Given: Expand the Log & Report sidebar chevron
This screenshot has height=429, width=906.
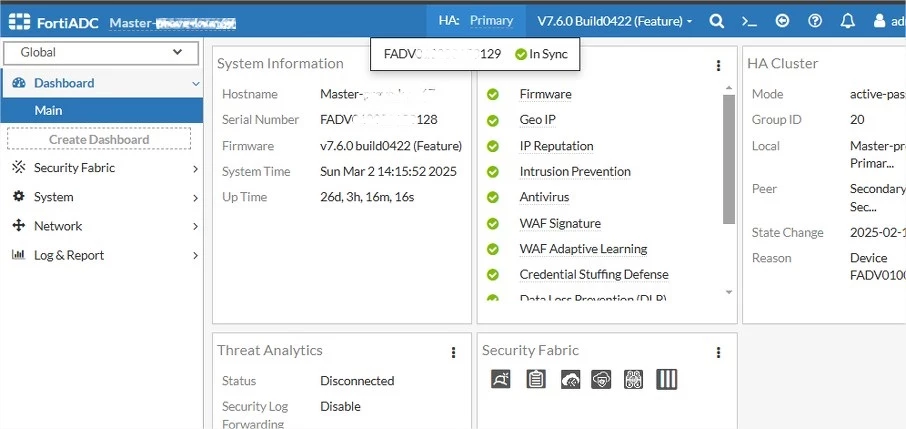Looking at the screenshot, I should pos(195,256).
